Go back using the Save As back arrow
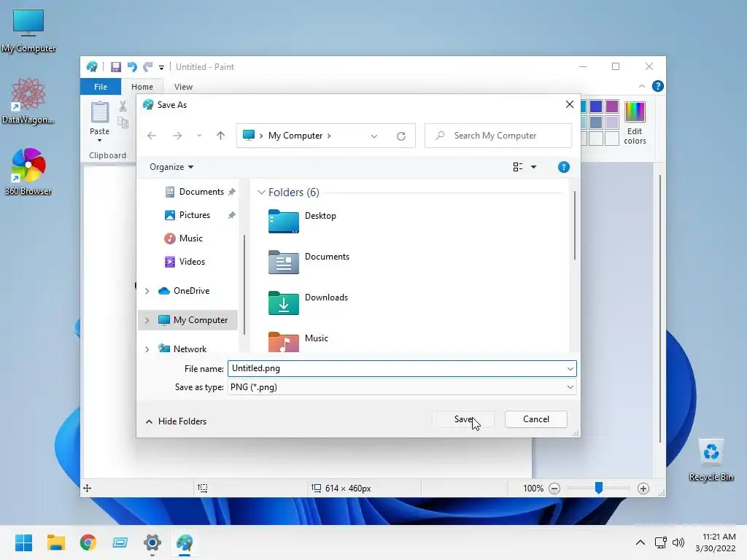Viewport: 747px width, 560px height. click(x=152, y=136)
